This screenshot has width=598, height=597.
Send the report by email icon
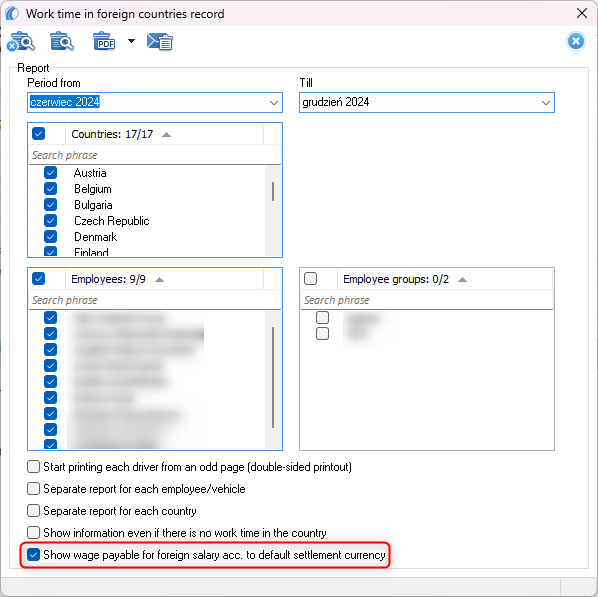(160, 42)
